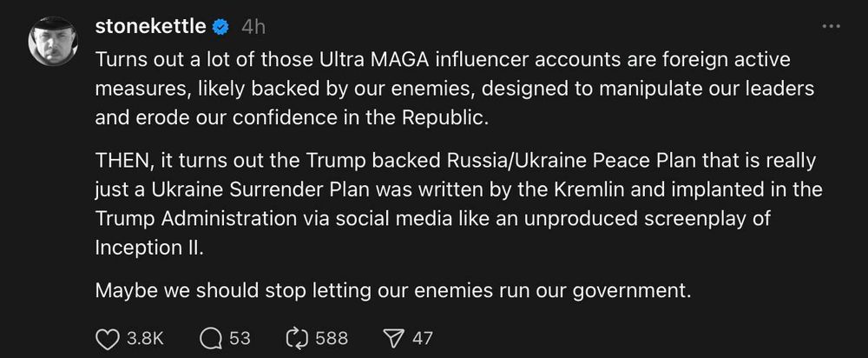This screenshot has height=358, width=868.
Task: Share the post with the paper plane icon
Action: click(x=393, y=338)
